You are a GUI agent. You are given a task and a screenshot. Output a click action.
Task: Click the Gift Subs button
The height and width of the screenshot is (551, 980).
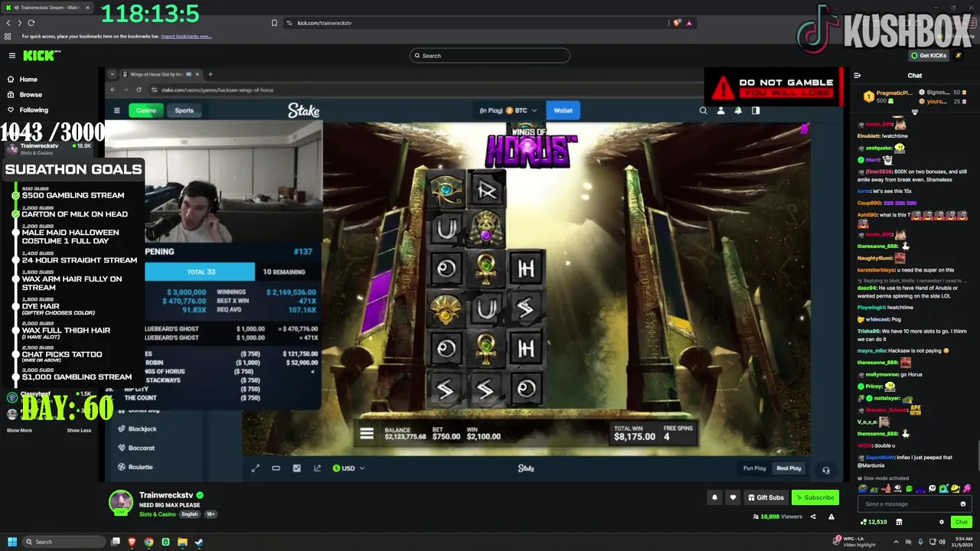click(x=766, y=497)
